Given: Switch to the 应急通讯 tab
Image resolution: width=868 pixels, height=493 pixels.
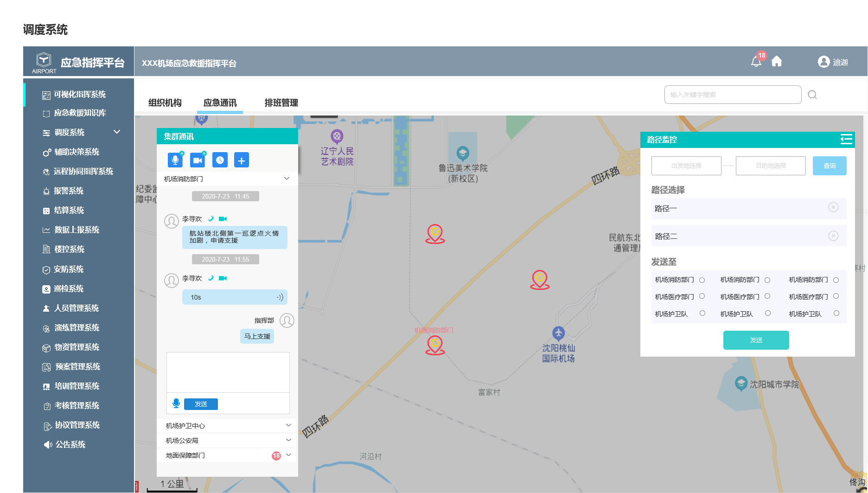Looking at the screenshot, I should click(x=220, y=103).
